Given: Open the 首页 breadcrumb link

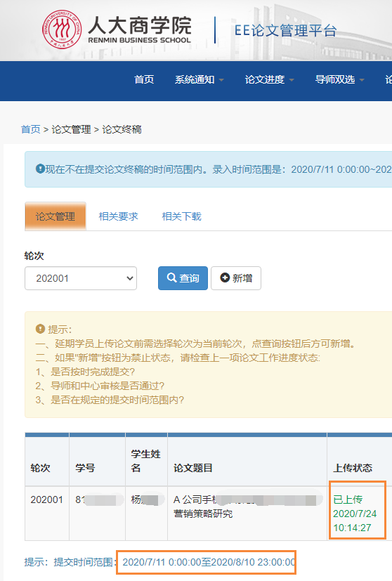Looking at the screenshot, I should (x=30, y=129).
